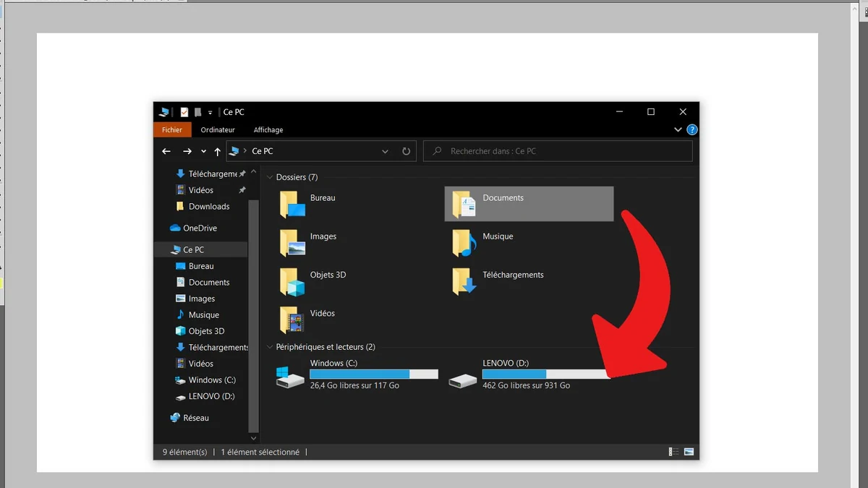Click the help question mark icon
This screenshot has height=488, width=868.
click(x=692, y=130)
